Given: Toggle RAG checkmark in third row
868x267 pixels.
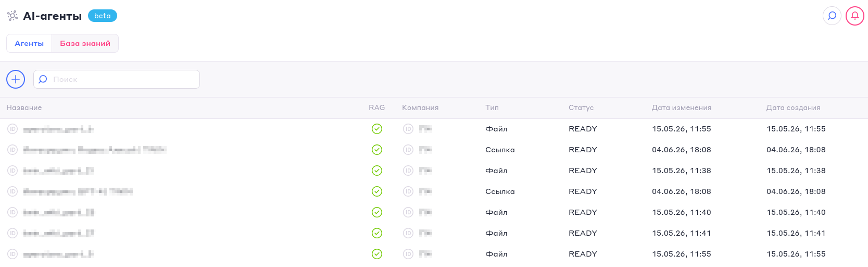Looking at the screenshot, I should pyautogui.click(x=377, y=171).
